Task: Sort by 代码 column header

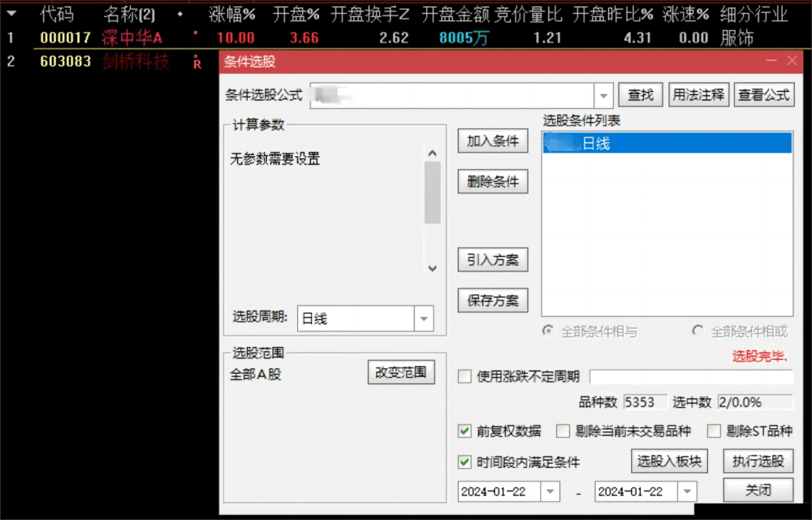Action: pos(57,15)
